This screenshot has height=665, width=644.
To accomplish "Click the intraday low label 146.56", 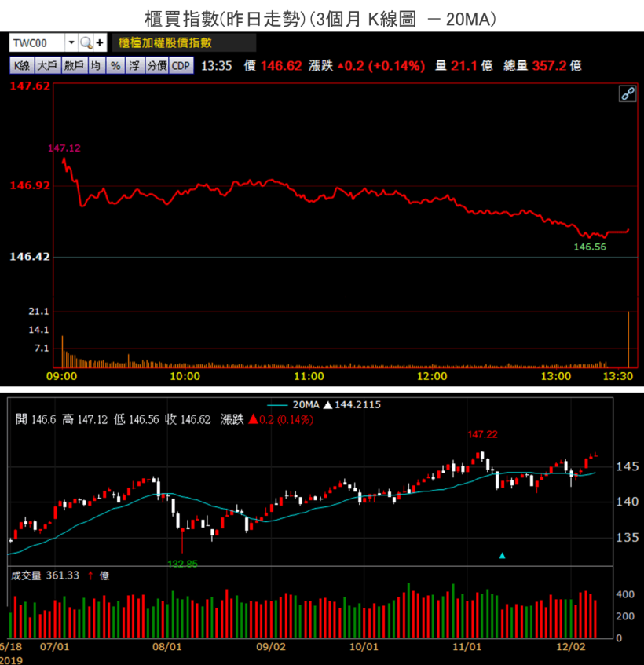I will coord(590,247).
